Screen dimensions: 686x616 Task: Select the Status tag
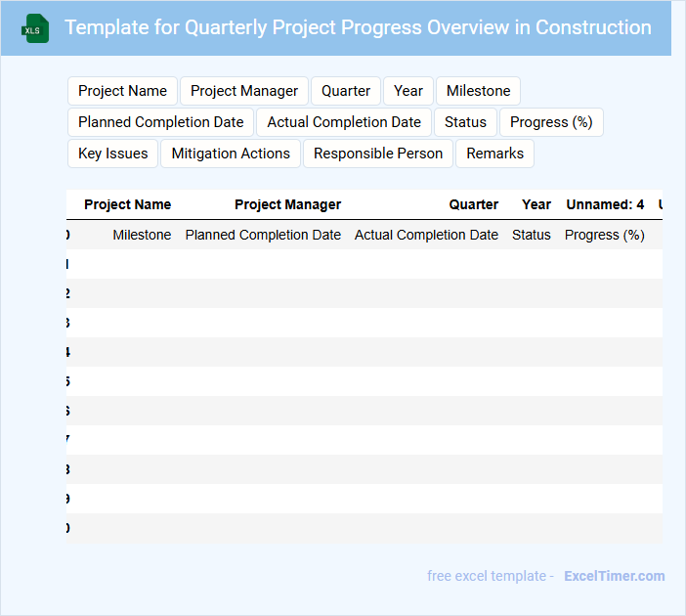(465, 122)
